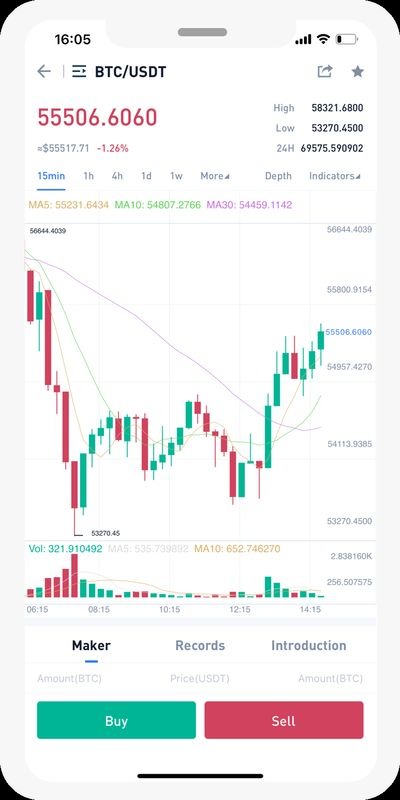Tap the back arrow icon
400x800 pixels.
44,71
